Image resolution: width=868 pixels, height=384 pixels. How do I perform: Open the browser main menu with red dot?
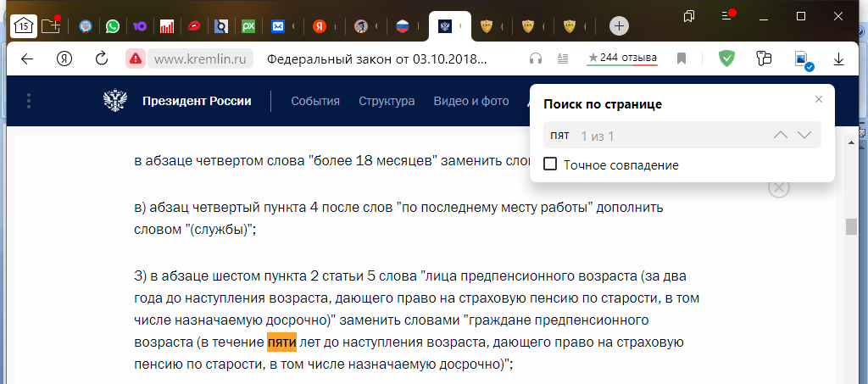click(727, 15)
